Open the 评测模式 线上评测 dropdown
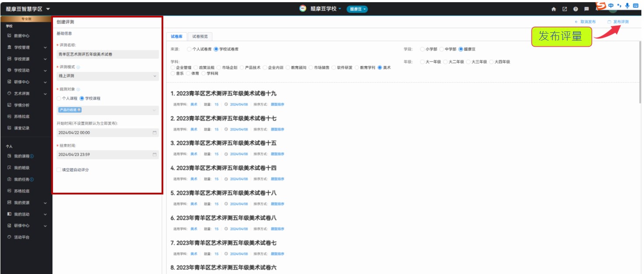 (x=108, y=76)
